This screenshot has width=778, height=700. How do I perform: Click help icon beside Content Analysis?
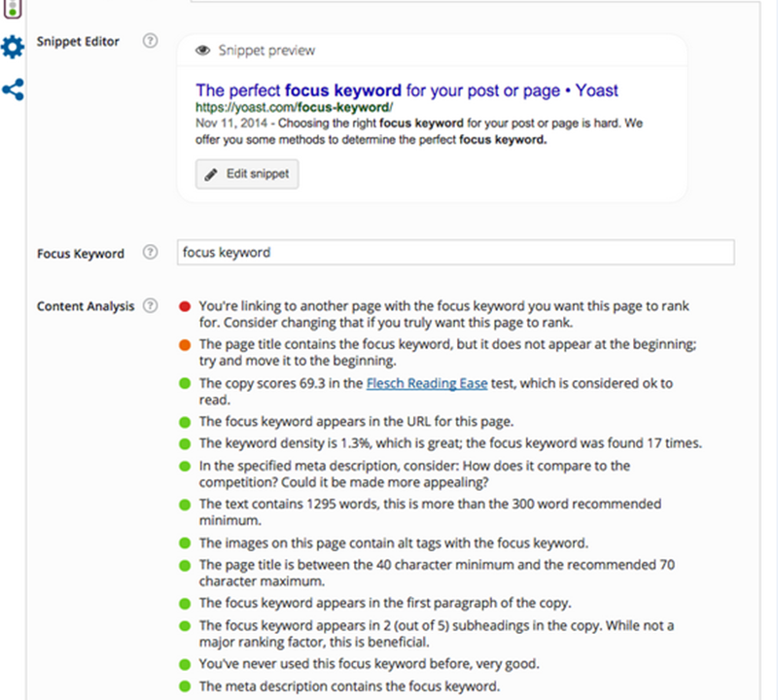point(150,306)
